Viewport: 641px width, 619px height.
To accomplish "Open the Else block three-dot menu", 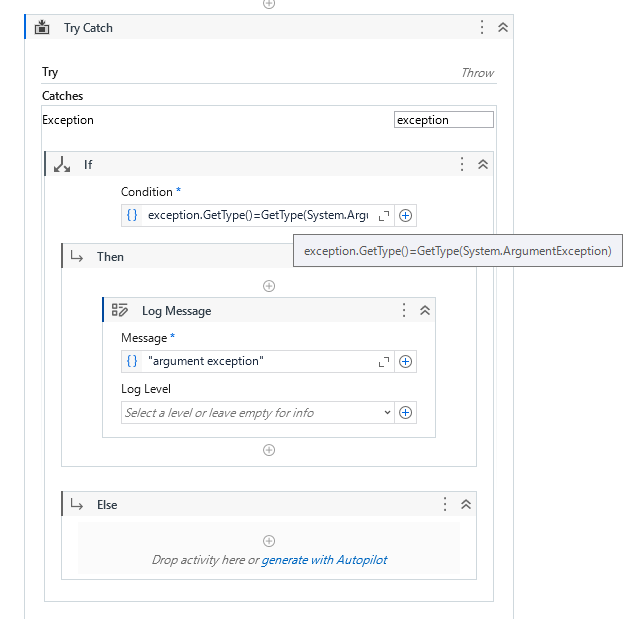I will click(x=445, y=504).
